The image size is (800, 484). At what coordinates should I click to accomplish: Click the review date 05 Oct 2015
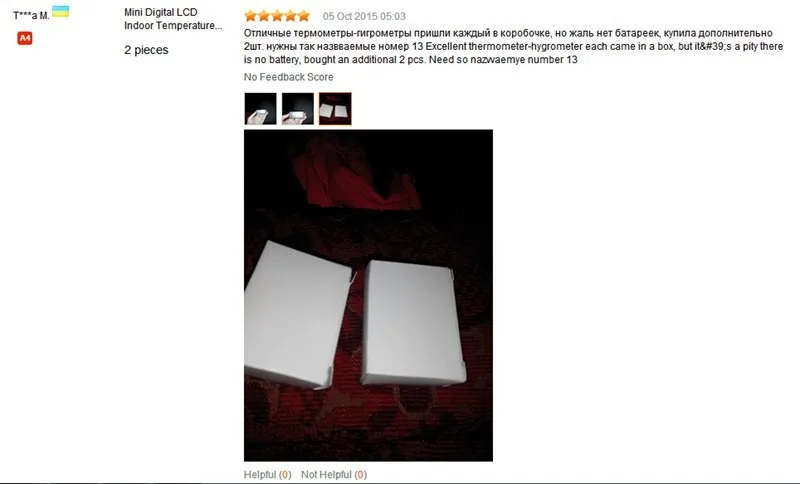(x=364, y=16)
